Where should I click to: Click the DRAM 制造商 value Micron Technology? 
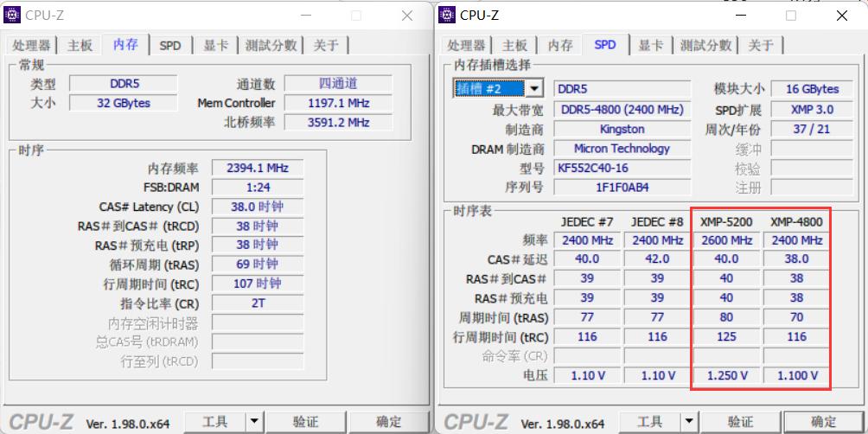point(622,149)
